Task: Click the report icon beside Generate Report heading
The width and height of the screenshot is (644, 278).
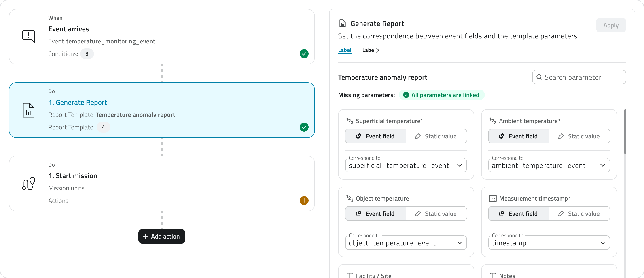Action: [342, 24]
